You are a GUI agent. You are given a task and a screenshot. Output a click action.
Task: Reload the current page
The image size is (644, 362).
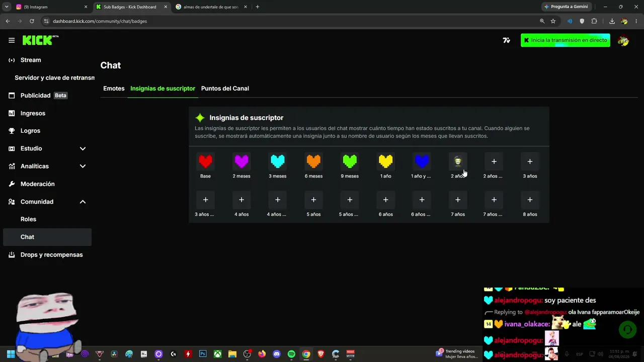(x=32, y=21)
